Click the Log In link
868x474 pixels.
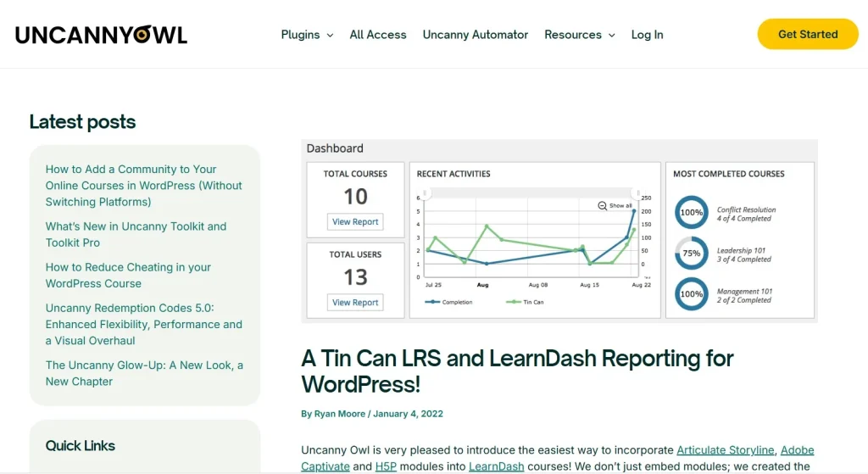647,34
